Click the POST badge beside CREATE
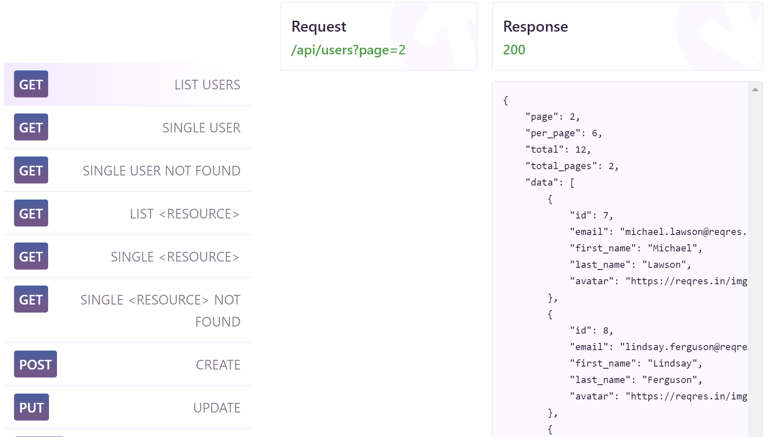Image resolution: width=768 pixels, height=437 pixels. (x=35, y=364)
